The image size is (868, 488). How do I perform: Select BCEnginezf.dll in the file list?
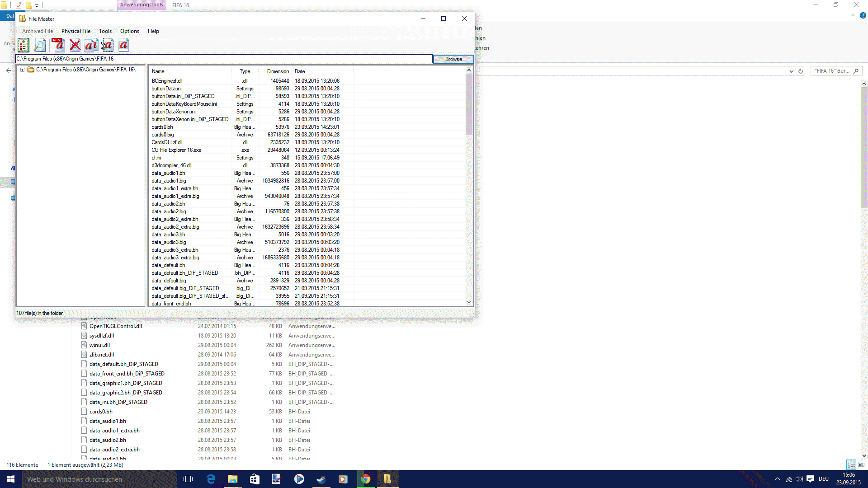point(167,81)
